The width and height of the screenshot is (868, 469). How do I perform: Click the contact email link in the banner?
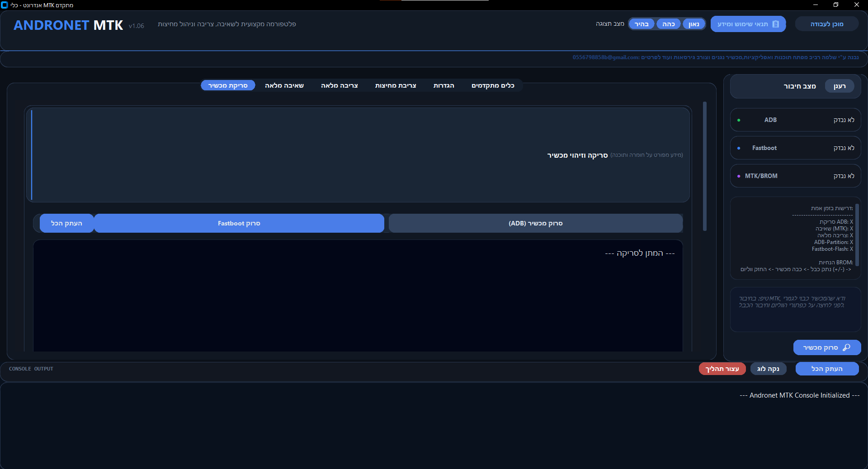[606, 57]
